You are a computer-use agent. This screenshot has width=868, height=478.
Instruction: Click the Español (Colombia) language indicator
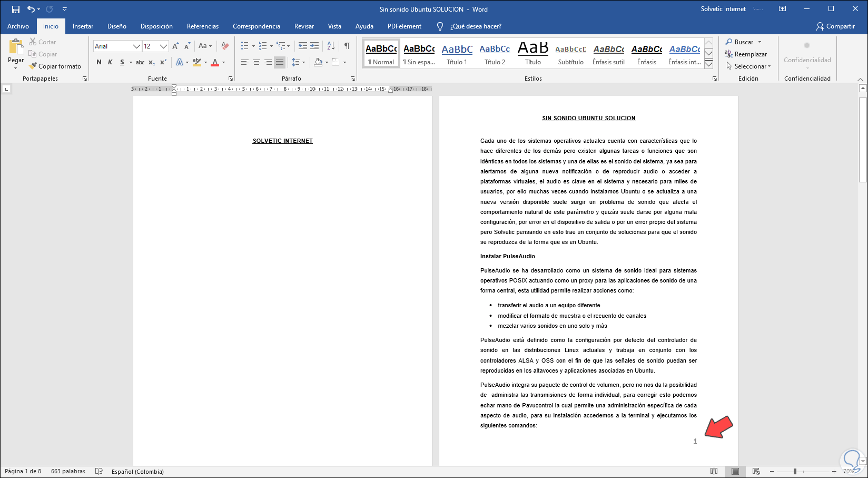pos(137,472)
